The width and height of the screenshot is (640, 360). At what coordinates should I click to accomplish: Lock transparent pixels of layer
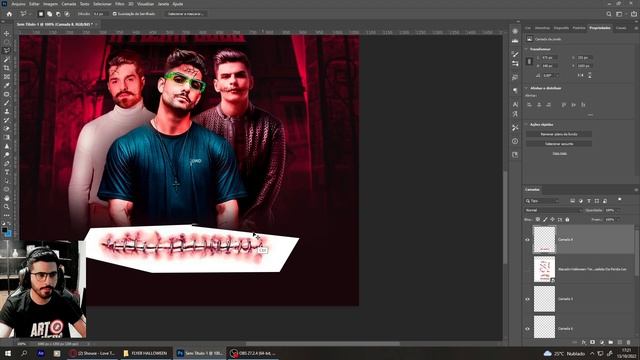pyautogui.click(x=538, y=220)
